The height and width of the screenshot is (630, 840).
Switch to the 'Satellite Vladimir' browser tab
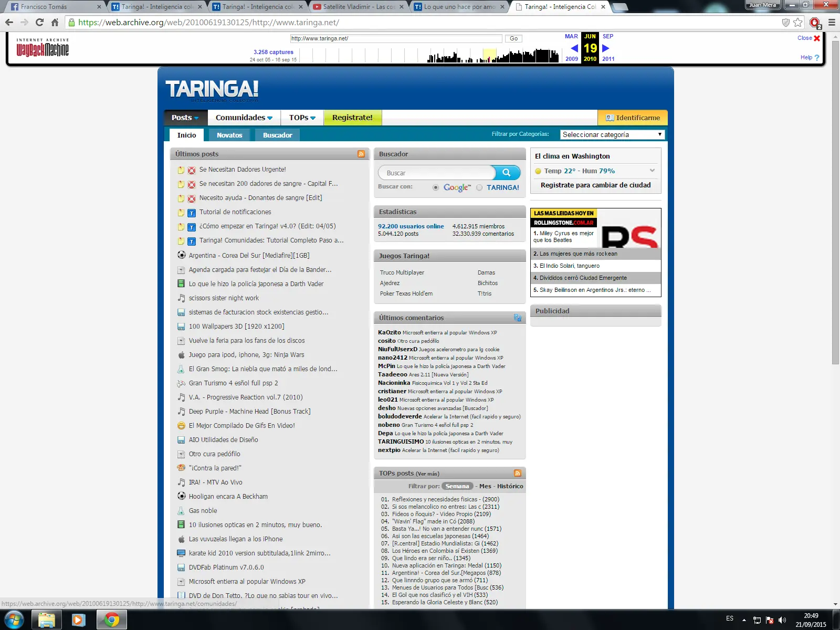[358, 7]
